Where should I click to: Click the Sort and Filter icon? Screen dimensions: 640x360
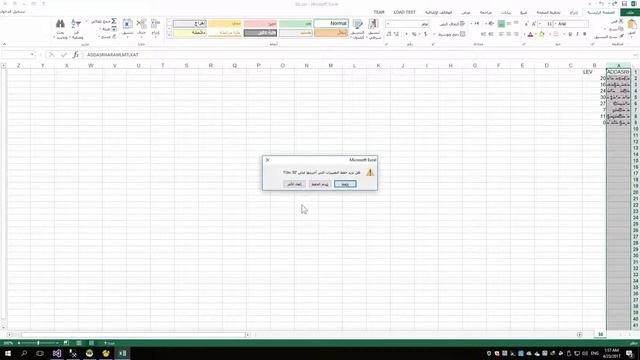pyautogui.click(x=76, y=24)
